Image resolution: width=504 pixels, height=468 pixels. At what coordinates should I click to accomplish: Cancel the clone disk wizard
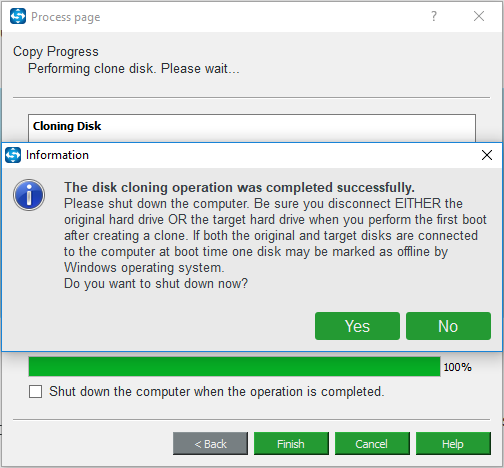[x=372, y=444]
